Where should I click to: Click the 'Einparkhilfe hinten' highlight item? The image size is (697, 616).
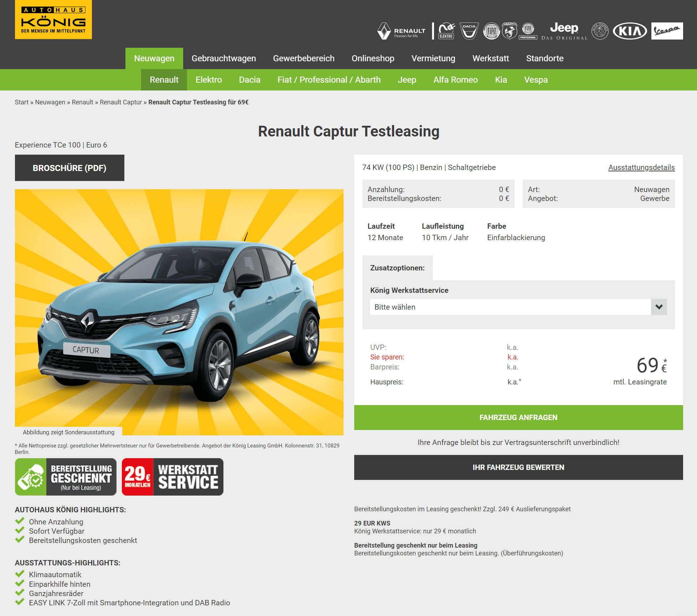(x=60, y=584)
